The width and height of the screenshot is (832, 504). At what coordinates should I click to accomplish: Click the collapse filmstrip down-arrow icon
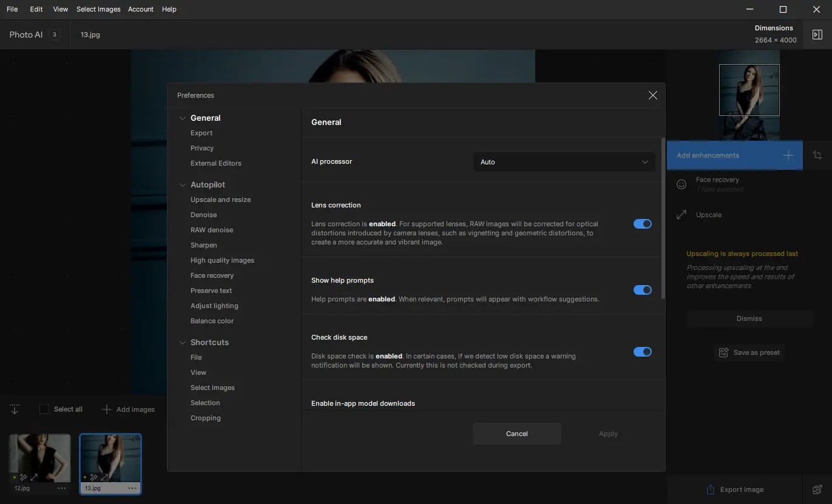click(x=15, y=409)
